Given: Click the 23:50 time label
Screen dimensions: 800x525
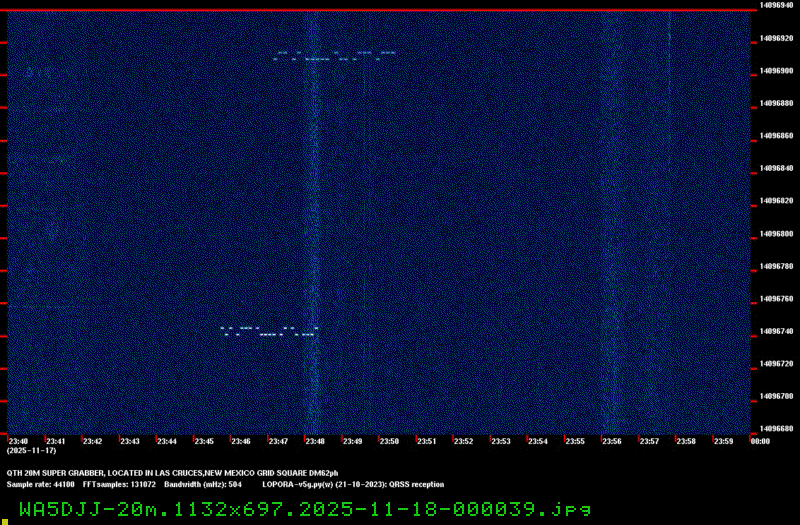Looking at the screenshot, I should click(x=389, y=441).
